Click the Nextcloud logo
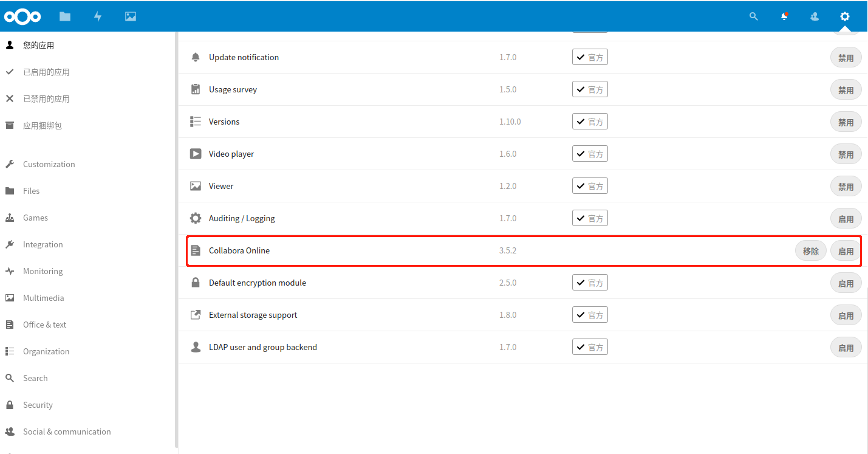 [22, 16]
